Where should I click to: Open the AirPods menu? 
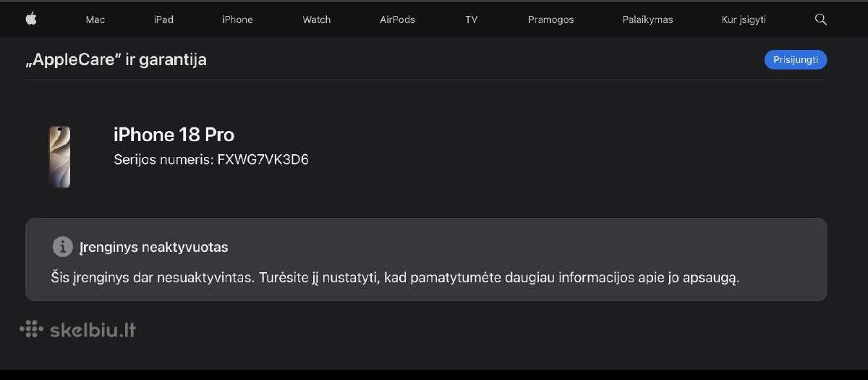point(397,20)
